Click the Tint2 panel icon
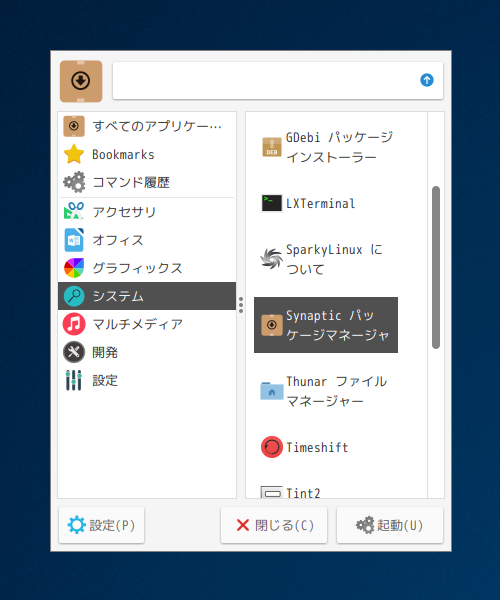500x600 pixels. coord(272,492)
